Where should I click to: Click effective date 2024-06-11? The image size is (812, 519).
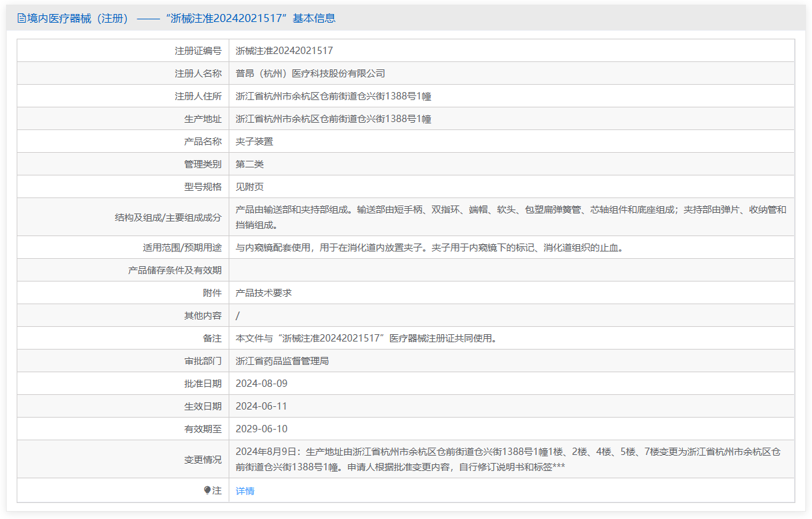point(261,406)
